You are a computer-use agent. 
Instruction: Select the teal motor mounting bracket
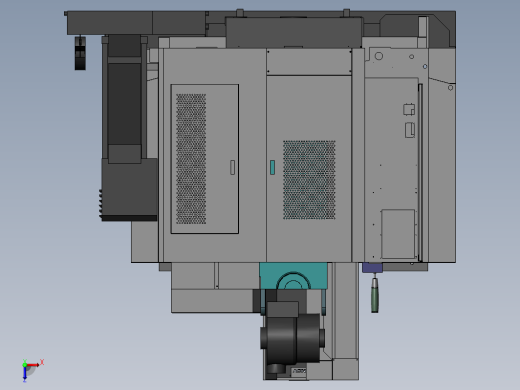(293, 276)
